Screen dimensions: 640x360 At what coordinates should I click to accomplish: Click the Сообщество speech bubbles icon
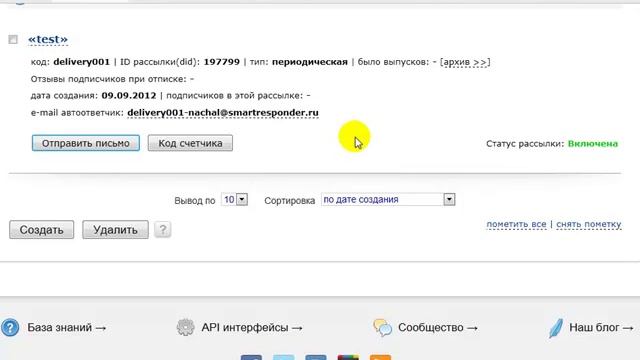click(382, 327)
